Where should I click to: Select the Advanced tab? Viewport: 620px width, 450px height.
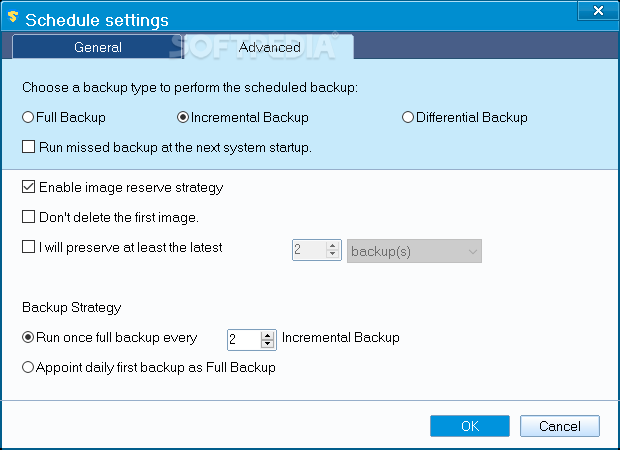[x=270, y=47]
